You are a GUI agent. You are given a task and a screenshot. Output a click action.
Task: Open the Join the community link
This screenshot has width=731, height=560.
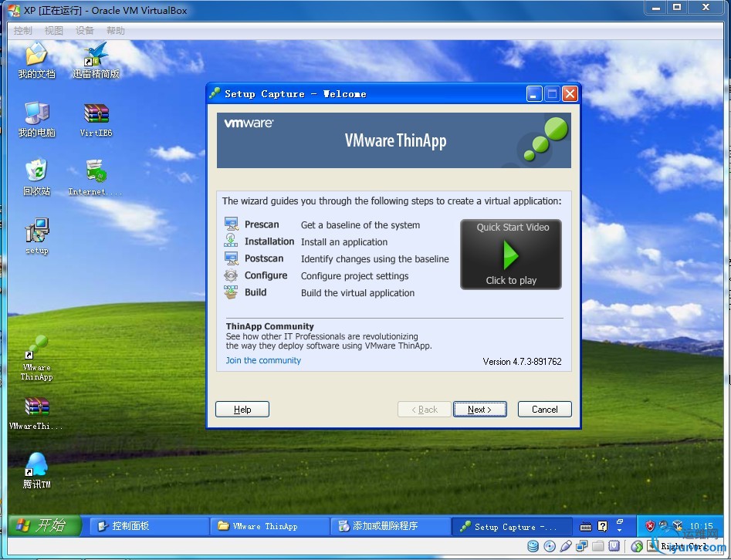[x=263, y=360]
